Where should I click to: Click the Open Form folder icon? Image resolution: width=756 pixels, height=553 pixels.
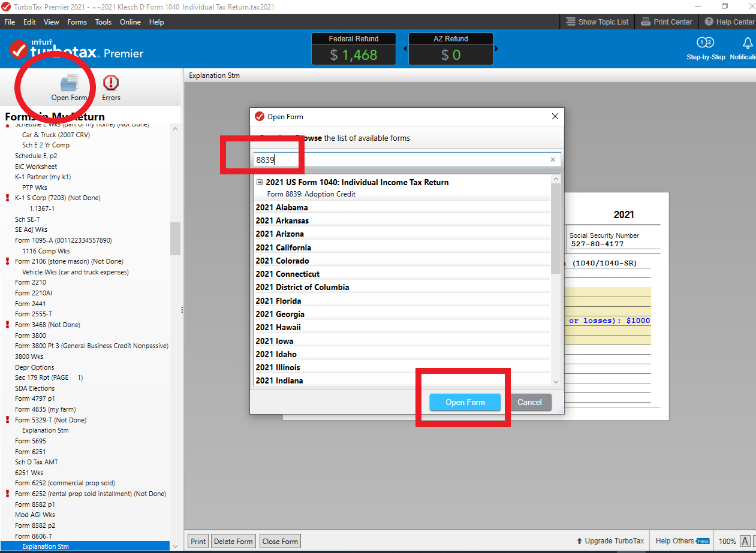click(69, 83)
